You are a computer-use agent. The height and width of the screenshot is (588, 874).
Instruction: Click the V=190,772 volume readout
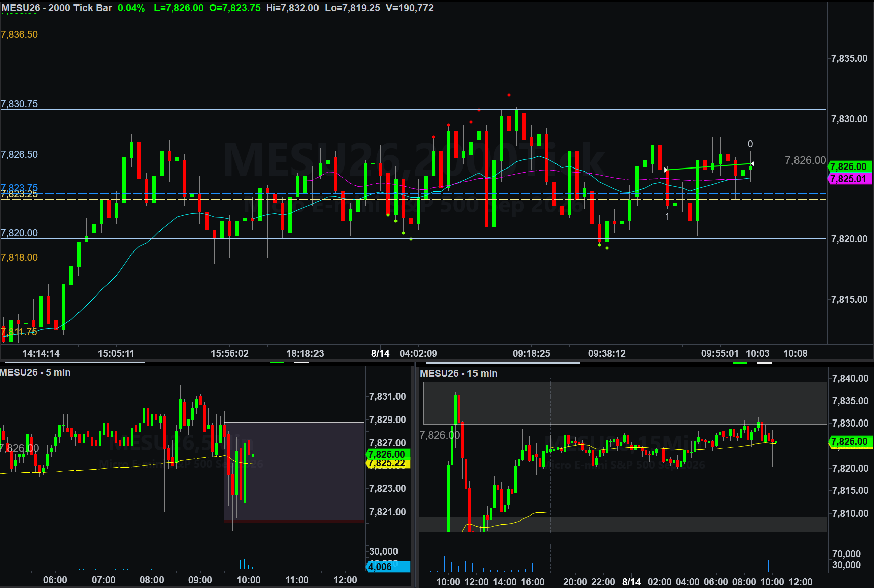pyautogui.click(x=410, y=8)
